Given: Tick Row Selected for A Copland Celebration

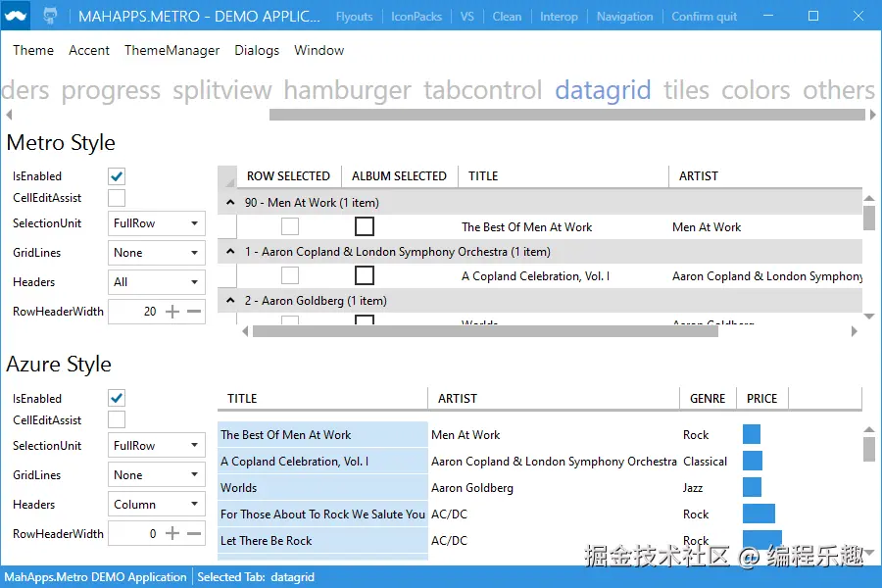Looking at the screenshot, I should pyautogui.click(x=290, y=275).
